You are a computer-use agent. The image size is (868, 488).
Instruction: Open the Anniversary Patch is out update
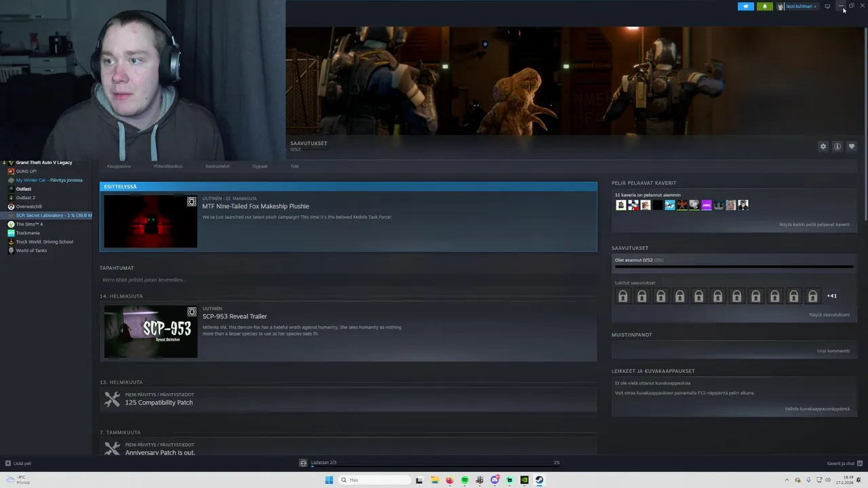(160, 453)
